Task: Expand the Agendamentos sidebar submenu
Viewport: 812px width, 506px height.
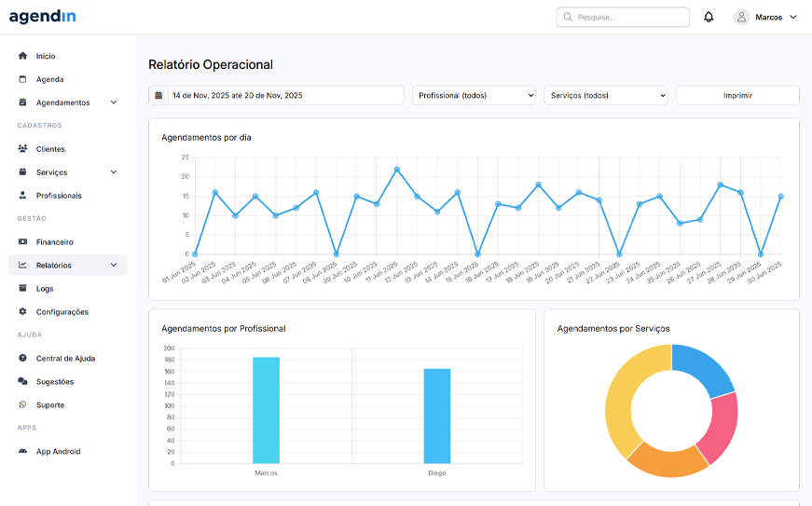Action: (x=114, y=103)
